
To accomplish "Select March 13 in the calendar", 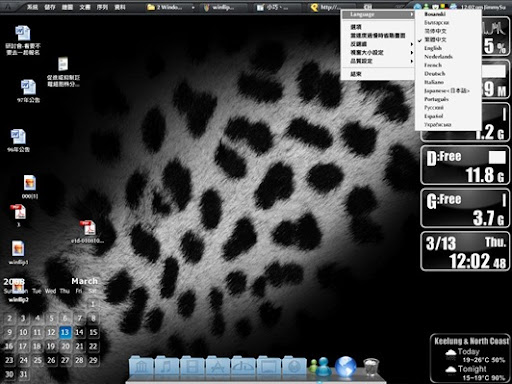I will [x=65, y=332].
